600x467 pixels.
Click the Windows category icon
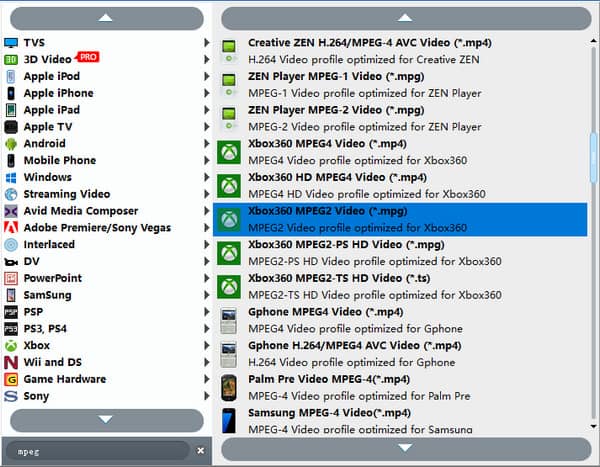point(11,177)
